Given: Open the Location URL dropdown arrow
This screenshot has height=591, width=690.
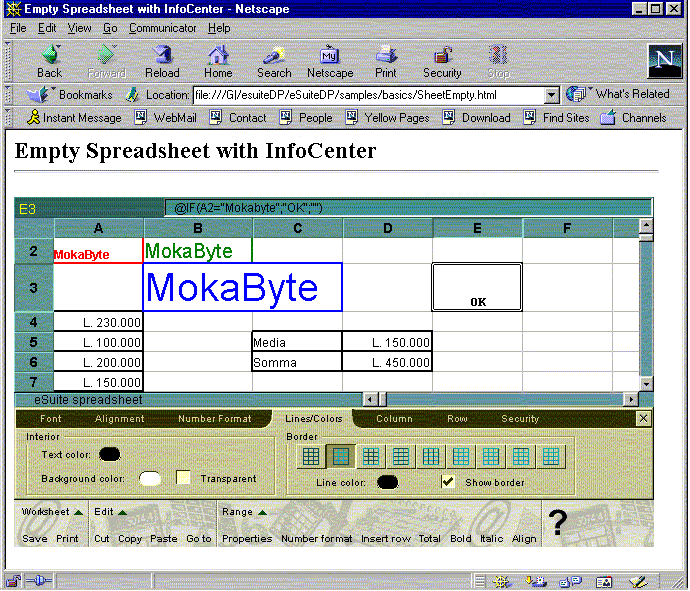Looking at the screenshot, I should coord(551,95).
